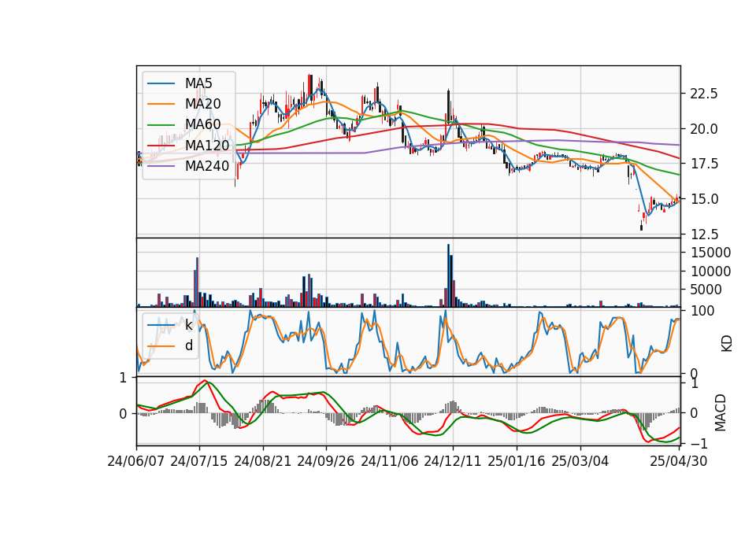This screenshot has width=756, height=543.
Task: Click the lowest candlestick near 12.5 in April
Action: click(641, 225)
